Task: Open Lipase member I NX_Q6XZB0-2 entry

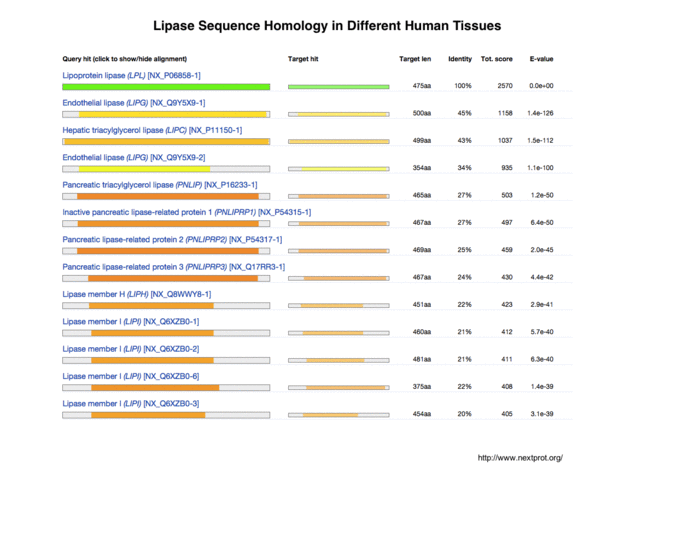Action: point(130,349)
